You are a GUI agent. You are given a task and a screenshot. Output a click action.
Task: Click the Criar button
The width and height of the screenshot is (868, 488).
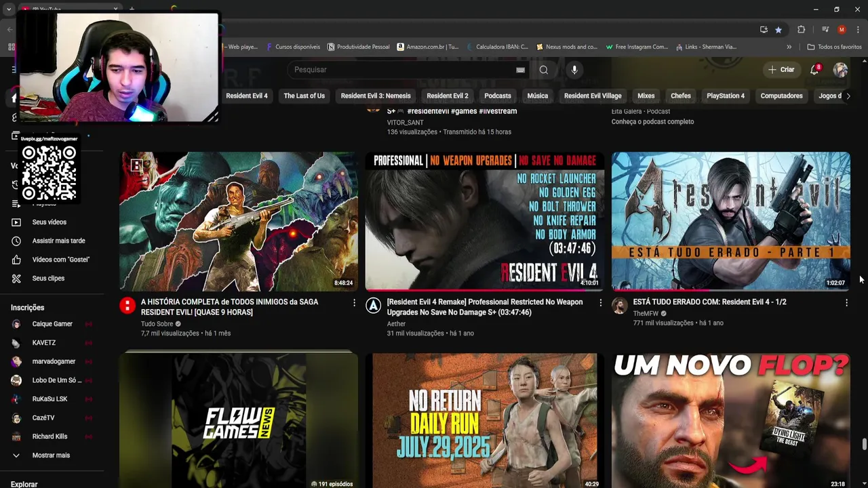[x=781, y=70]
